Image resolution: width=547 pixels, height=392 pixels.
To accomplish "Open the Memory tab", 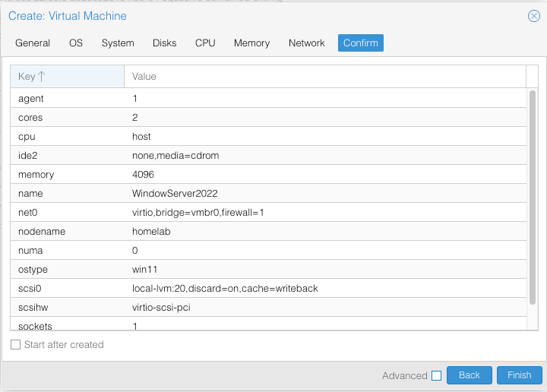I will tap(251, 43).
